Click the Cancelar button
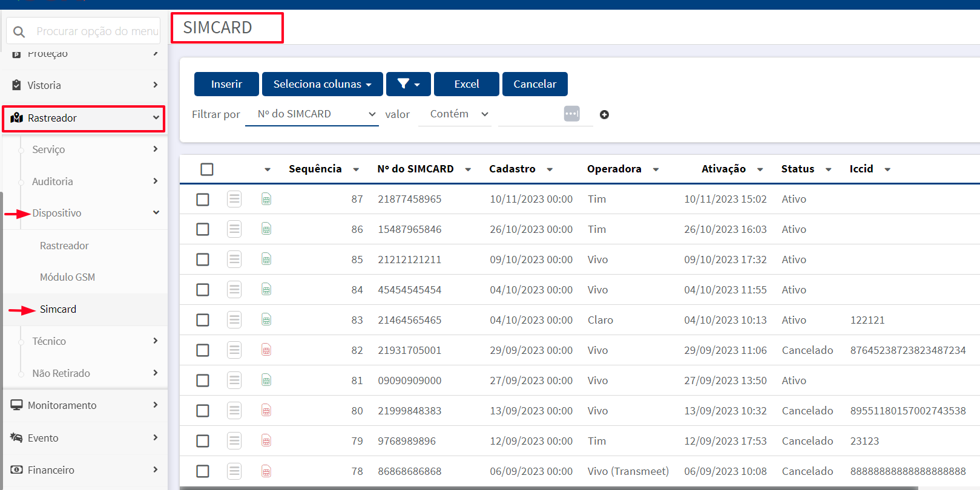 tap(535, 84)
